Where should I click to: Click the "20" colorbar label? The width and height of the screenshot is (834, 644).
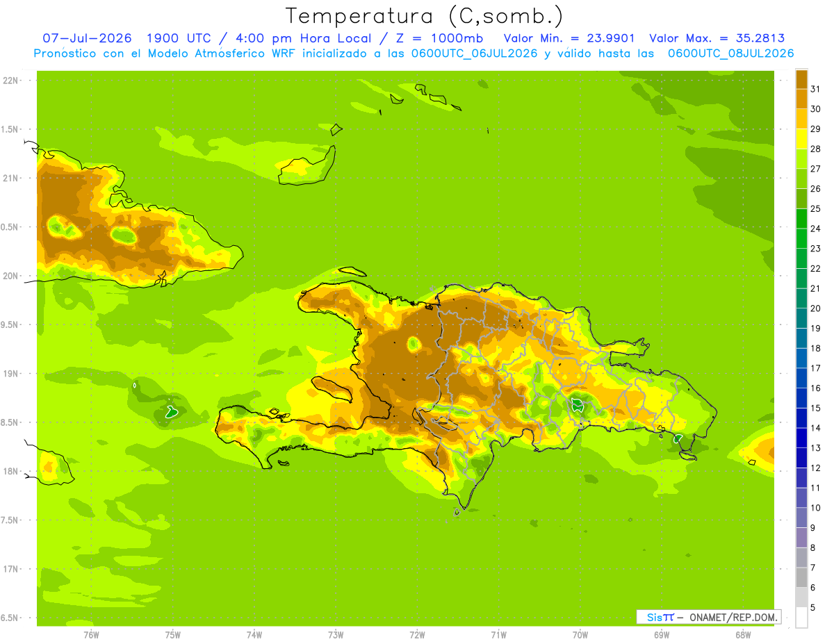tap(816, 308)
